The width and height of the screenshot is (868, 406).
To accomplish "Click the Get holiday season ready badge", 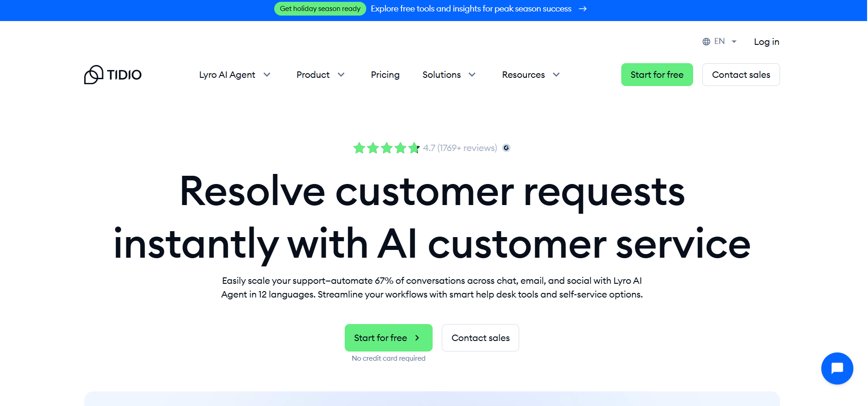I will [320, 9].
